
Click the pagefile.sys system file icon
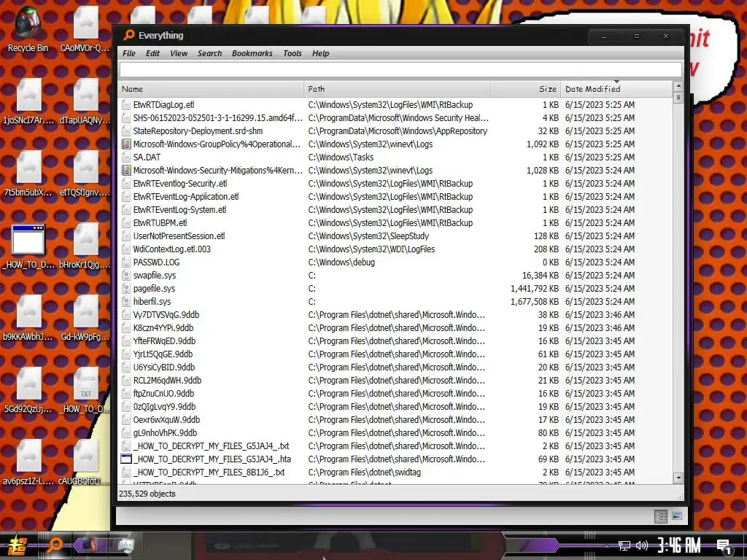point(125,289)
